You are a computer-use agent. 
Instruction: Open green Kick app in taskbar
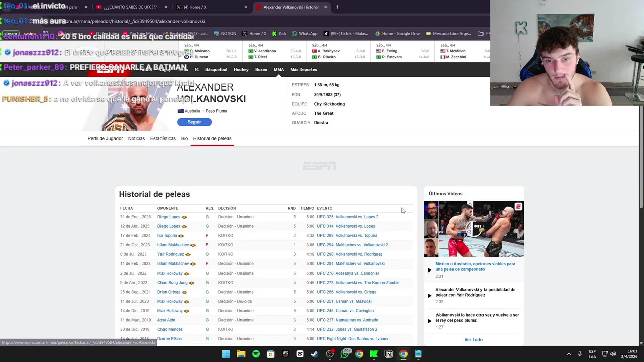tap(374, 354)
